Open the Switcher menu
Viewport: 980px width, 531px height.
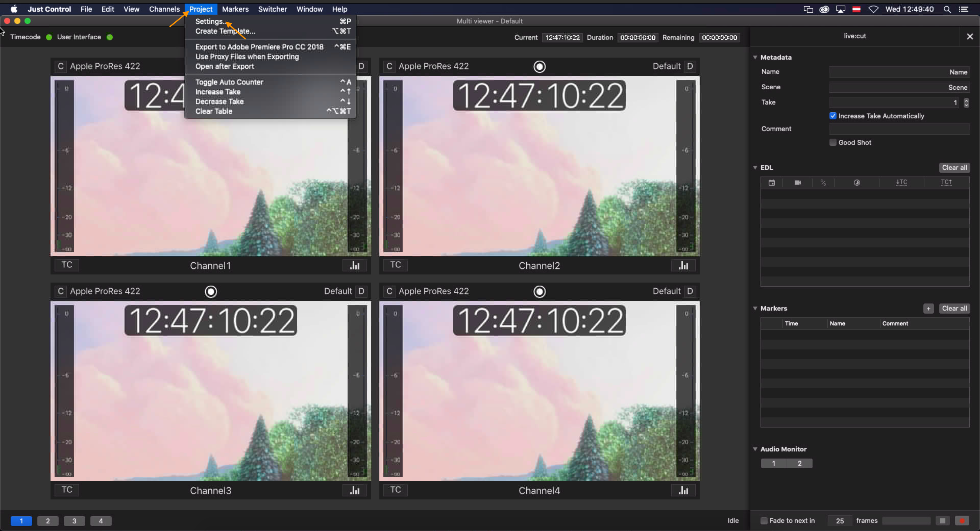click(x=272, y=9)
